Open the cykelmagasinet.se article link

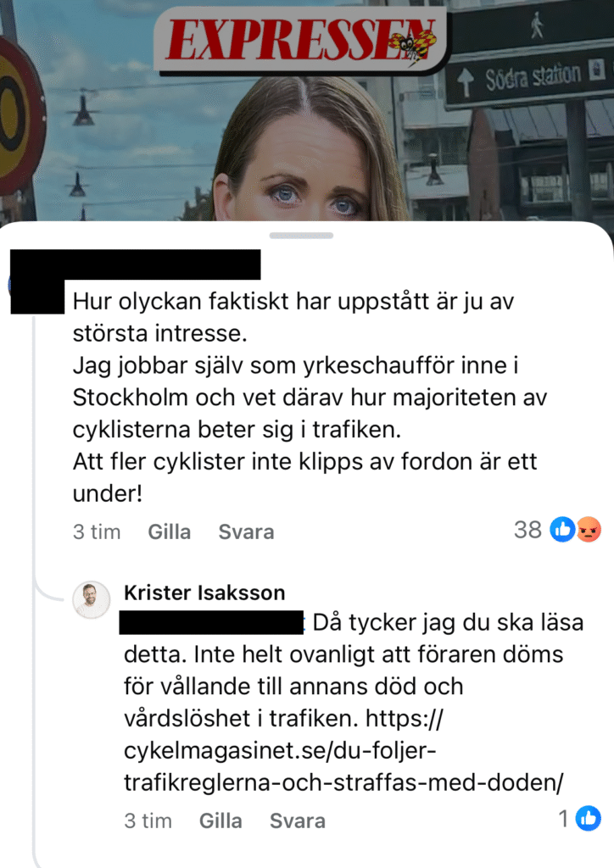coord(343,751)
